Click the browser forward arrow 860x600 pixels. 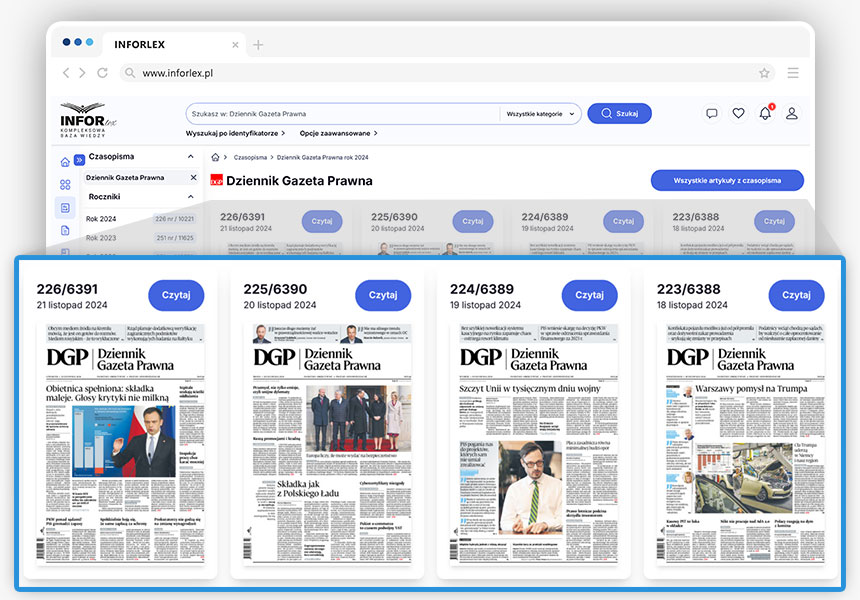coord(82,73)
